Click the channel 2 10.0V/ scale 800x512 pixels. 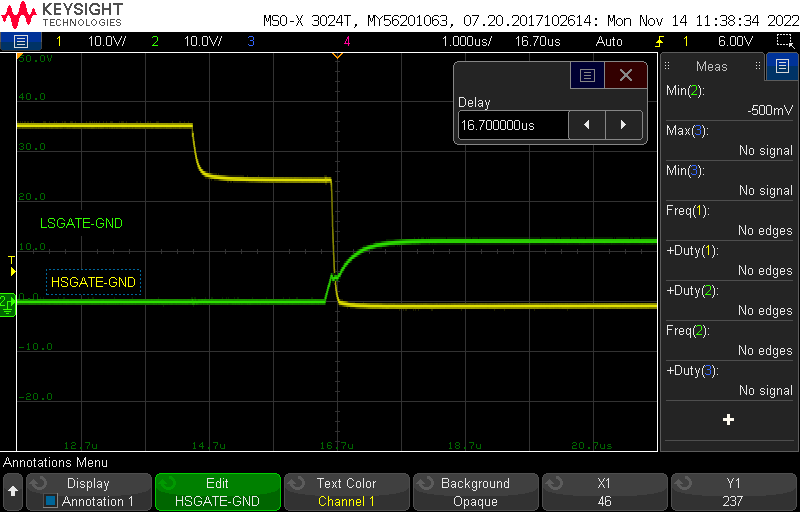tap(203, 41)
